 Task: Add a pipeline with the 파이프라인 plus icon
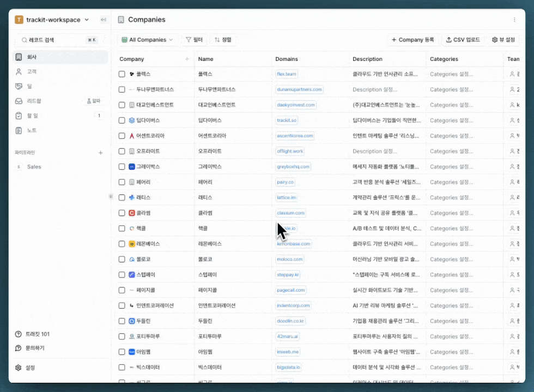coord(100,153)
